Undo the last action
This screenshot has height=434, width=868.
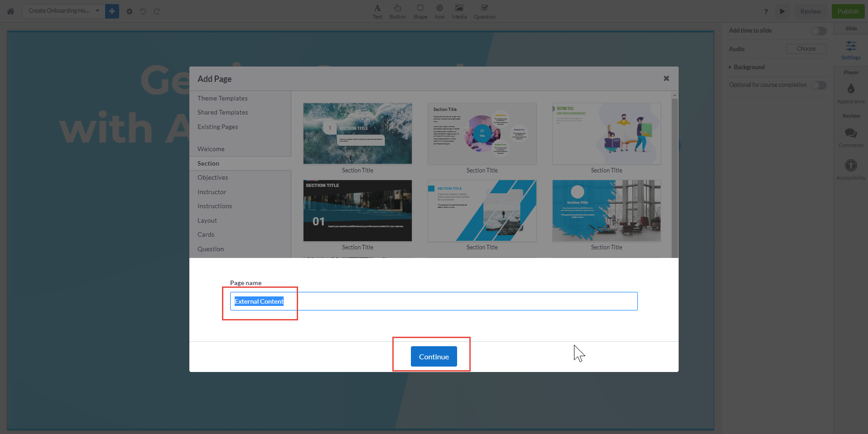(143, 11)
